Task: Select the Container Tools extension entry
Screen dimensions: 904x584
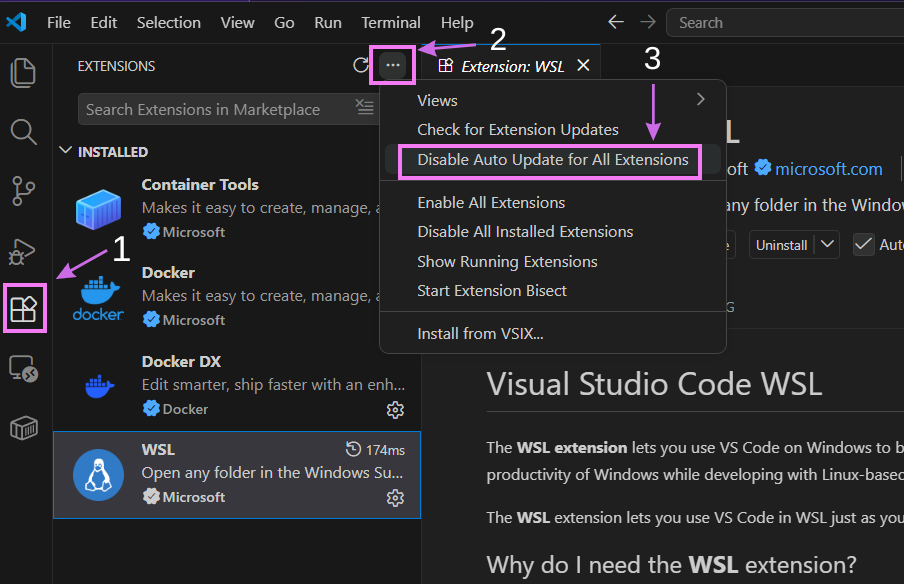Action: click(237, 209)
